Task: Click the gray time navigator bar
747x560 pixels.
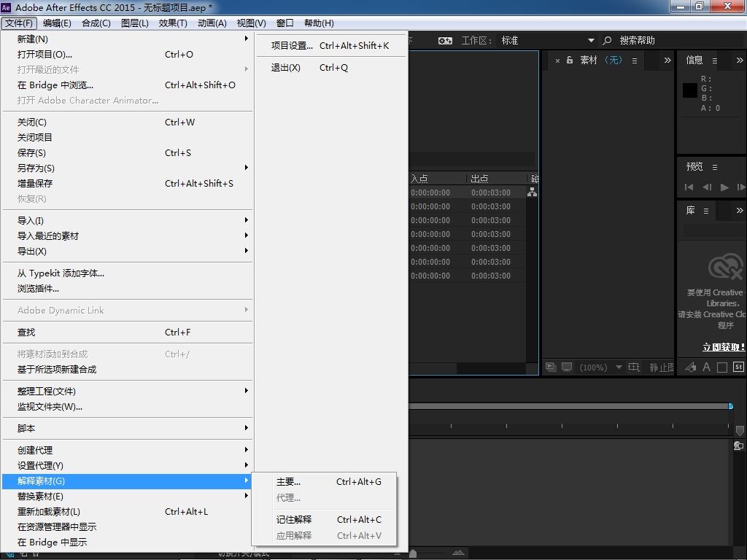Action: (568, 406)
